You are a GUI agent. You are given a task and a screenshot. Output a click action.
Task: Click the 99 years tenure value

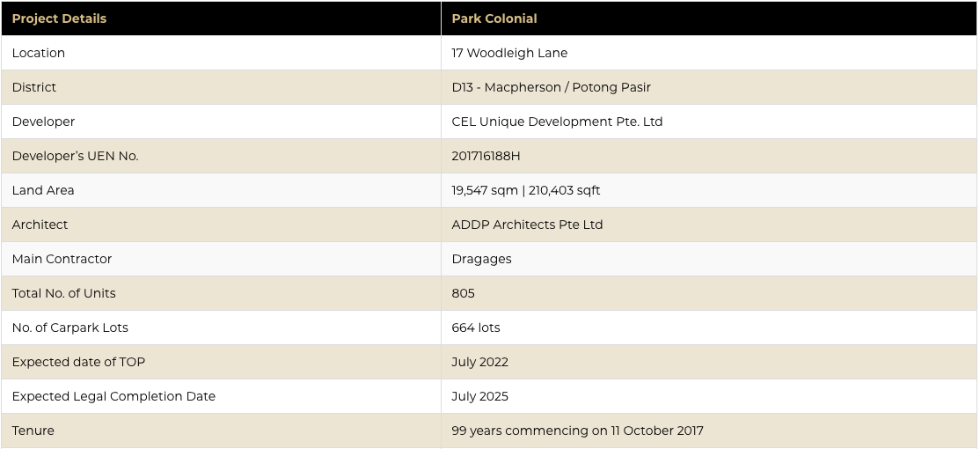pos(577,431)
